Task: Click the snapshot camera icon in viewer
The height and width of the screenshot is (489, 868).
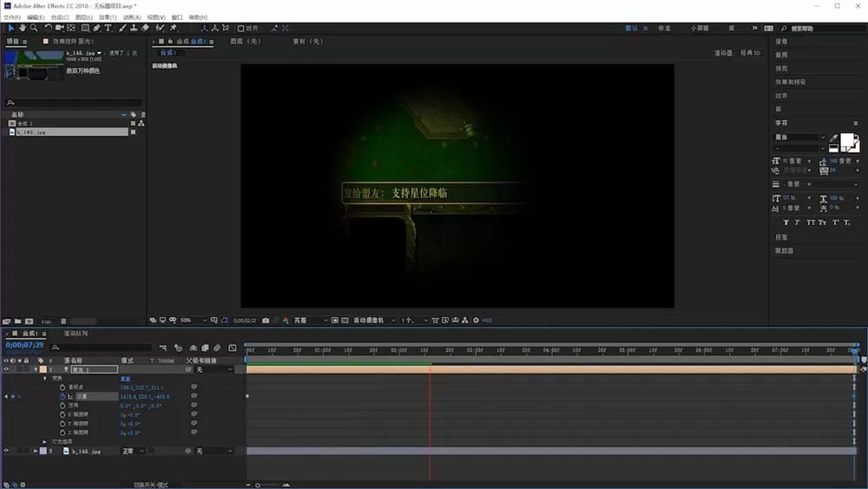Action: [266, 320]
